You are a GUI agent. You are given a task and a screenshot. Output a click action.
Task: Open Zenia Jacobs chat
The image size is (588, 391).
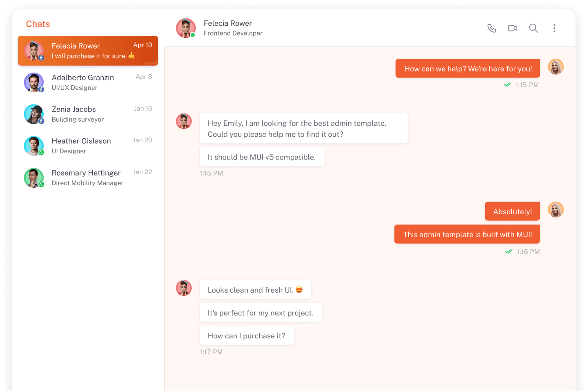pyautogui.click(x=88, y=114)
